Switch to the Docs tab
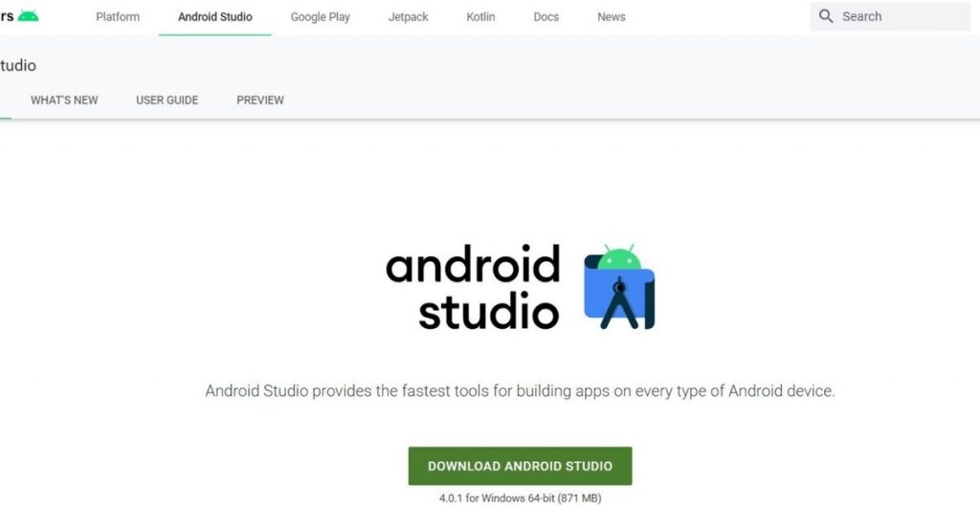 click(546, 17)
